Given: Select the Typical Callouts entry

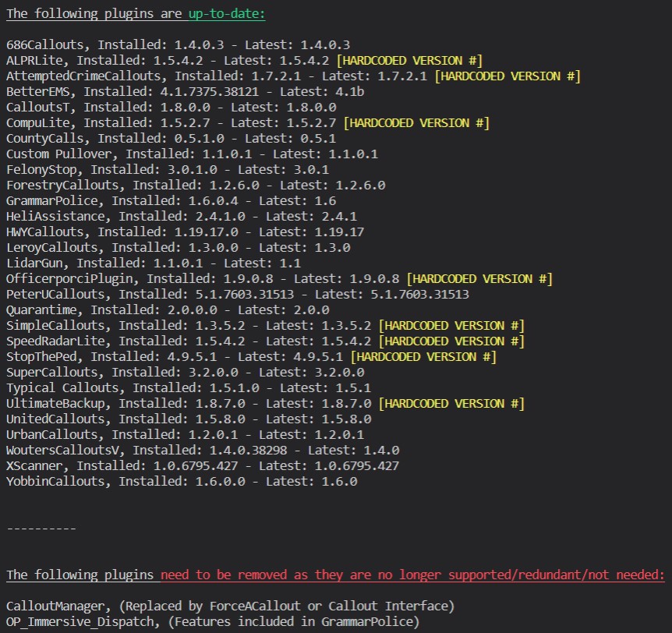Looking at the screenshot, I should click(189, 388).
